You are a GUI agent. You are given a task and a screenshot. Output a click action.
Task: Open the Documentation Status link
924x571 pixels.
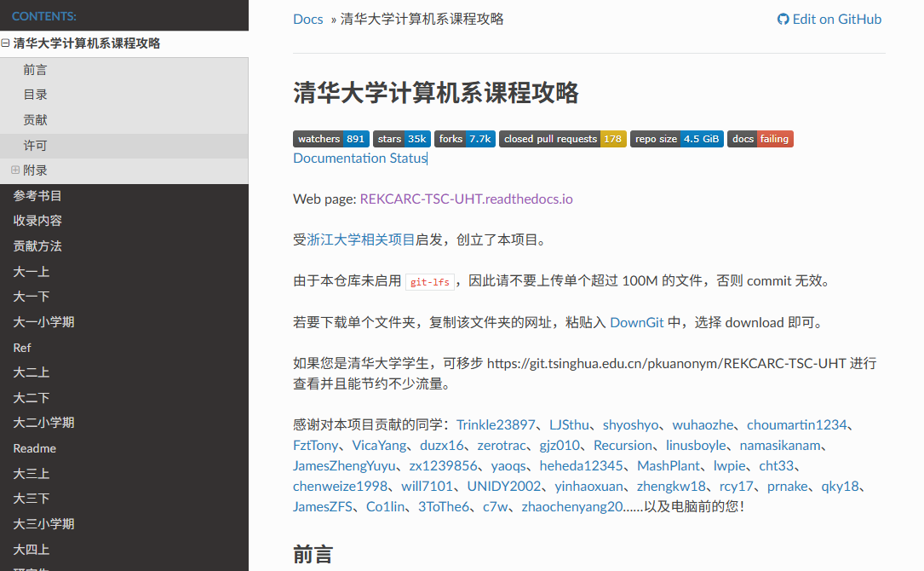click(360, 158)
